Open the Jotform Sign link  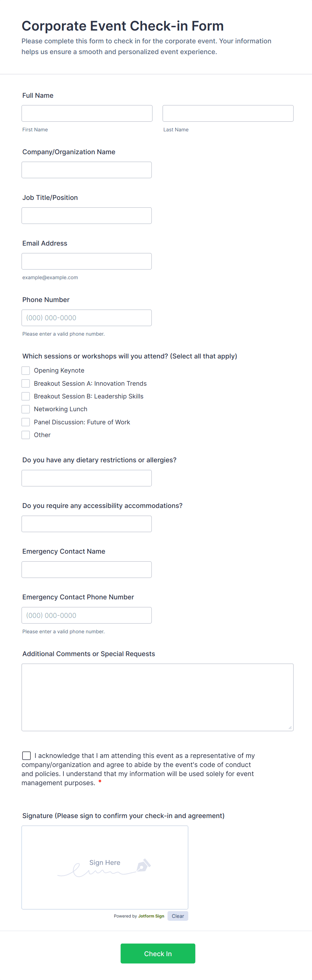coord(151,916)
